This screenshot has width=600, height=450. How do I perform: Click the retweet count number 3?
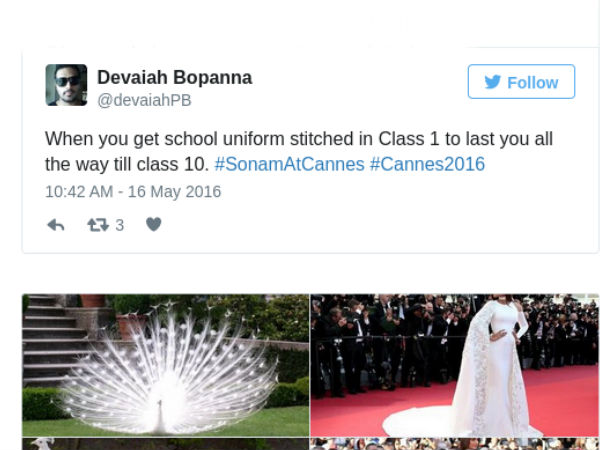(119, 225)
